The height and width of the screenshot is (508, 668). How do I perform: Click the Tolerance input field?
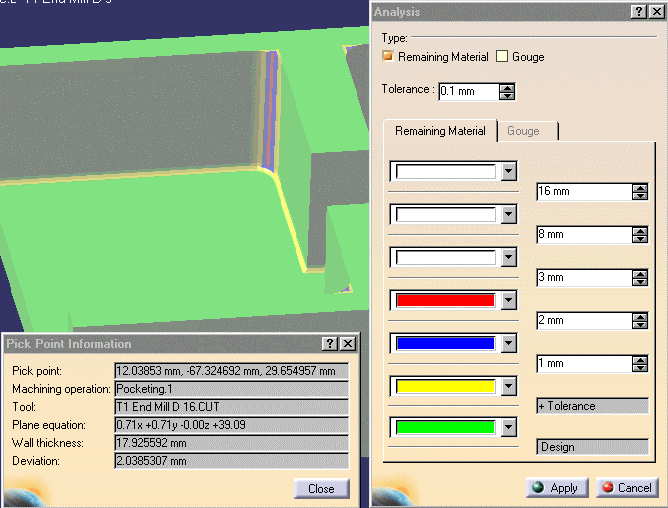coord(468,91)
